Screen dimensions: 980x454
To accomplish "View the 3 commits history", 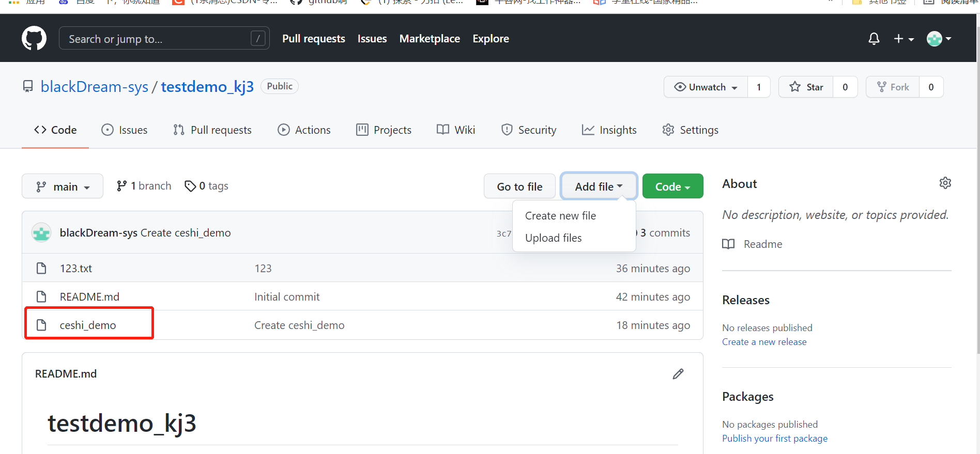I will pos(665,233).
